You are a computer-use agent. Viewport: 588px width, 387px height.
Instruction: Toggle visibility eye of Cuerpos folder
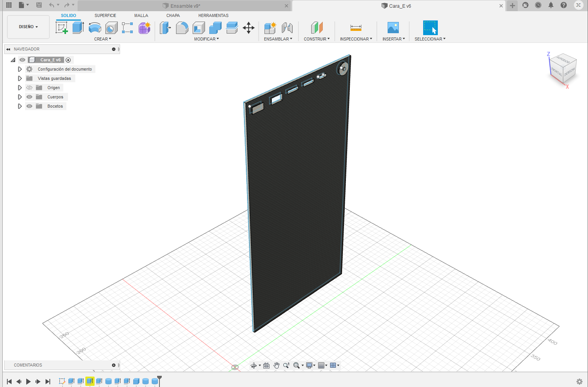click(x=29, y=97)
